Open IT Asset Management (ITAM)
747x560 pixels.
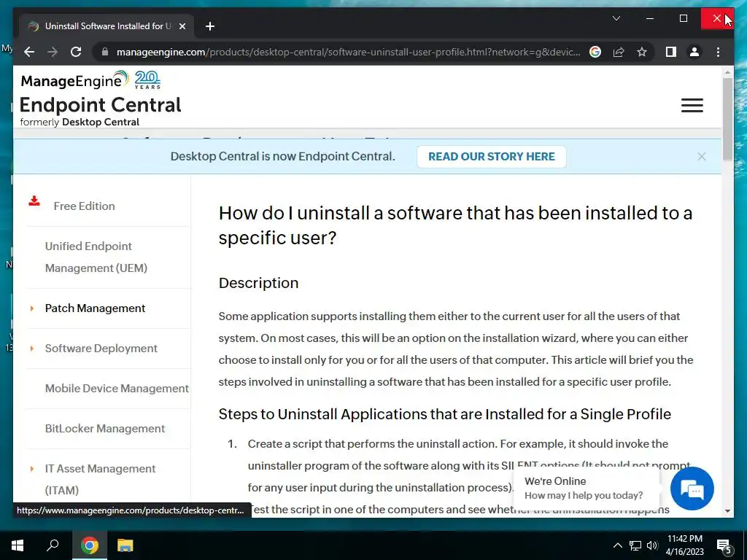point(100,480)
